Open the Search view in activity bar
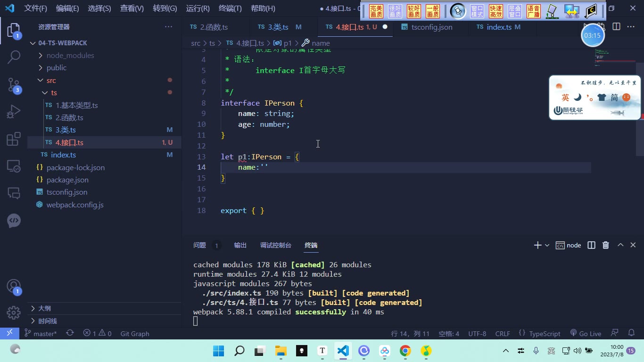Screen dimensions: 644x362 (x=14, y=57)
